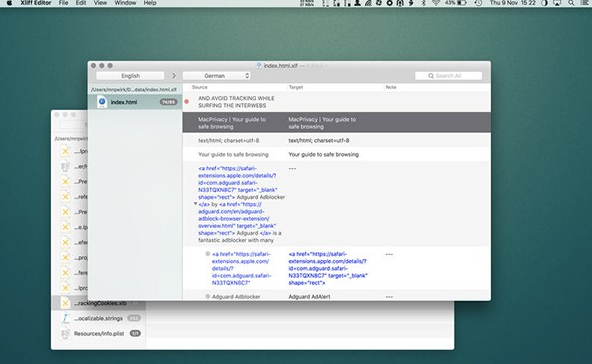Click target placeholder of expanded Adguard parent row

click(x=292, y=168)
